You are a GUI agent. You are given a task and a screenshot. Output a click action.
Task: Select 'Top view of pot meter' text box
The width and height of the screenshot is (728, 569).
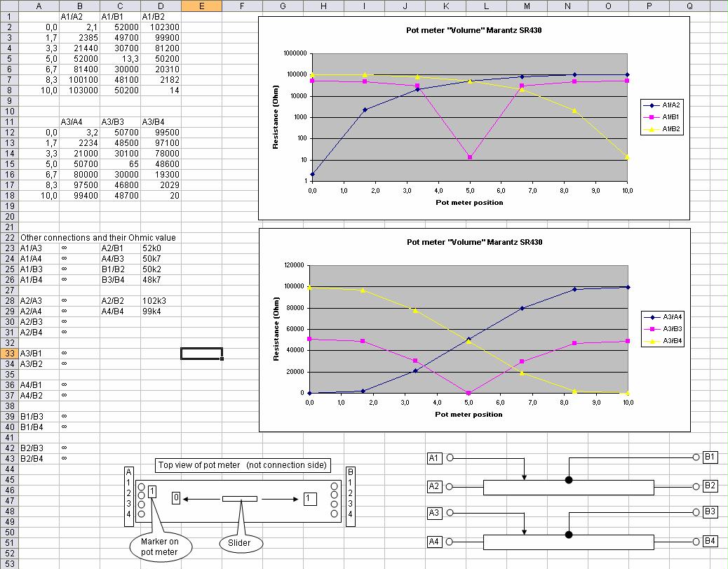click(243, 465)
